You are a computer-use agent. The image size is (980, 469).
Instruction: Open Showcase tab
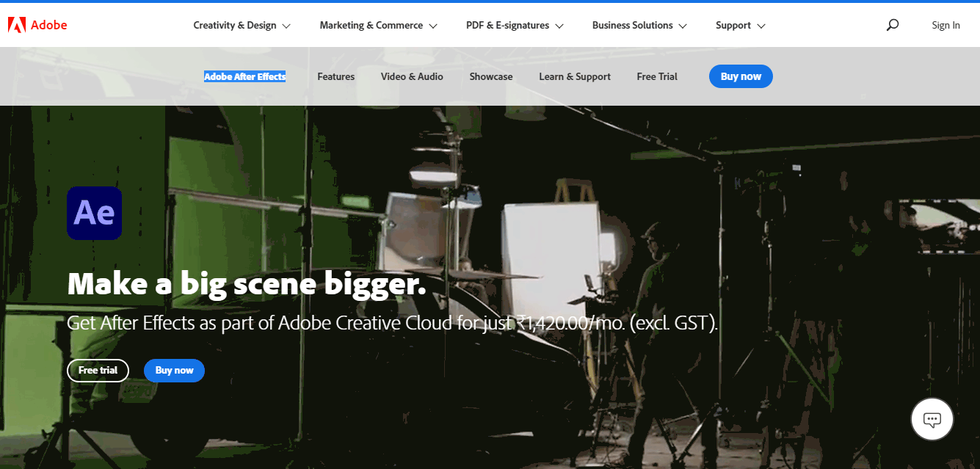point(491,76)
